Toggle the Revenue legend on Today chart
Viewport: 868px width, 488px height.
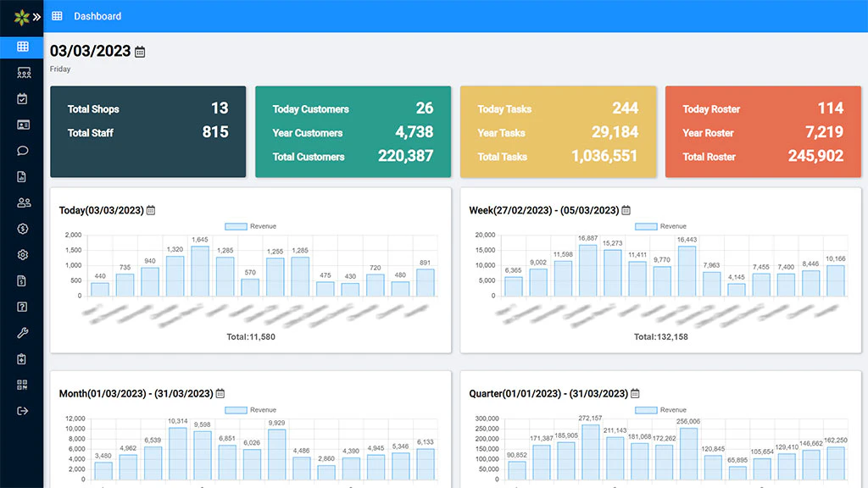pos(251,226)
